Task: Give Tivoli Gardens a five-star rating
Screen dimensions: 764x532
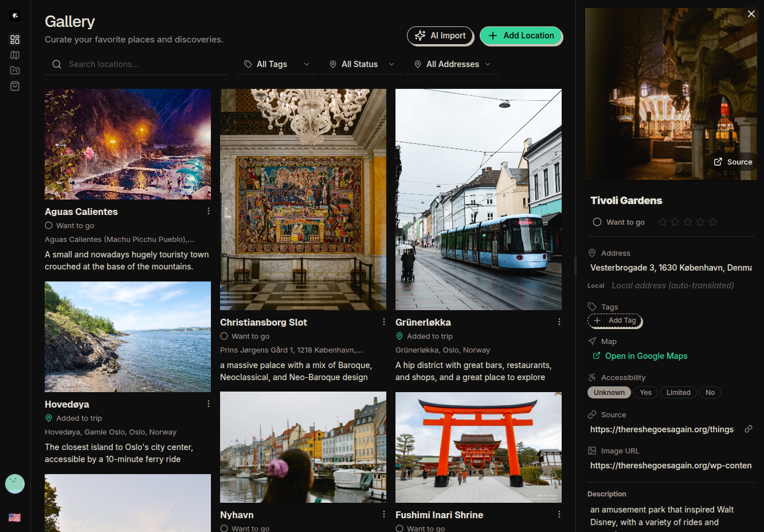Action: [x=712, y=222]
